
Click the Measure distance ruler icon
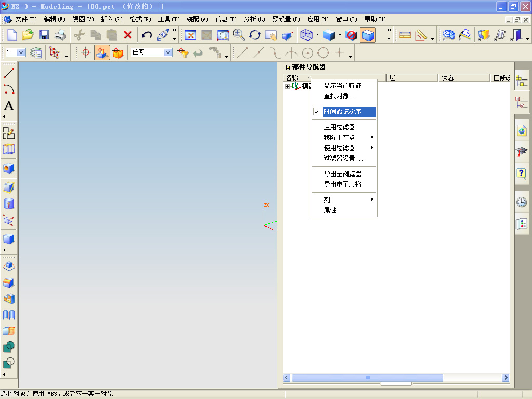coord(405,35)
